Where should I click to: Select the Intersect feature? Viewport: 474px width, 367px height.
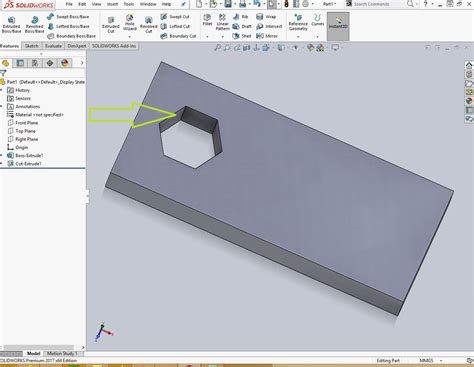pyautogui.click(x=269, y=26)
